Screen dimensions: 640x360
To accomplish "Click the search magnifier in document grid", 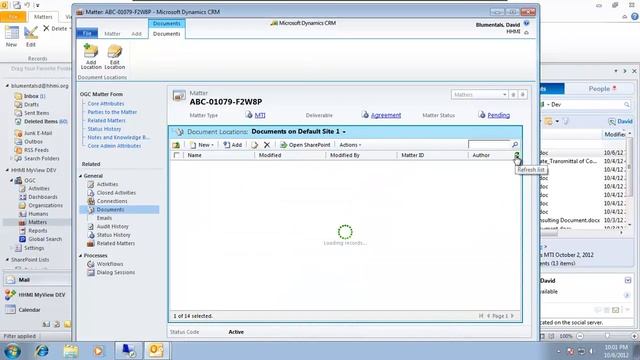I will pyautogui.click(x=515, y=144).
